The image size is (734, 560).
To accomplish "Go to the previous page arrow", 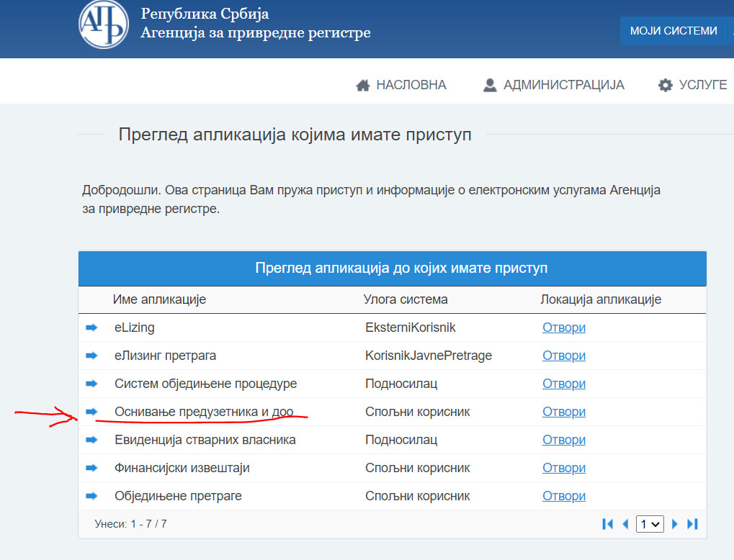I will pos(625,524).
